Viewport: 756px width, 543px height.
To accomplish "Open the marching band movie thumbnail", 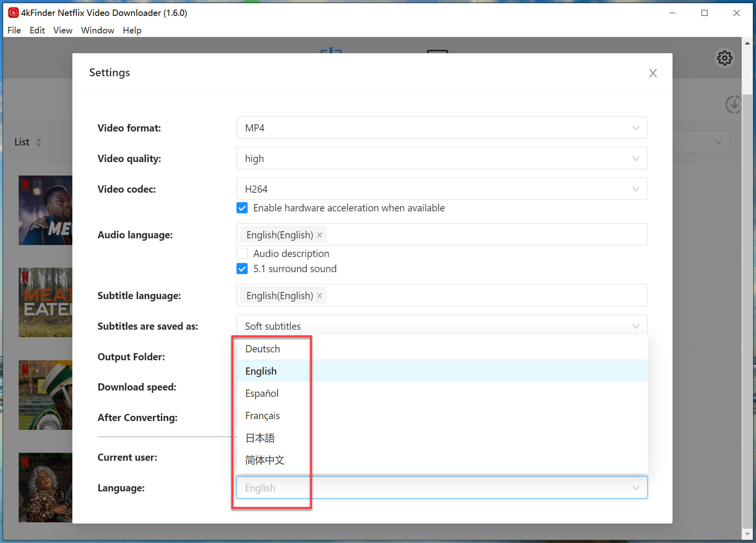I will pos(45,395).
